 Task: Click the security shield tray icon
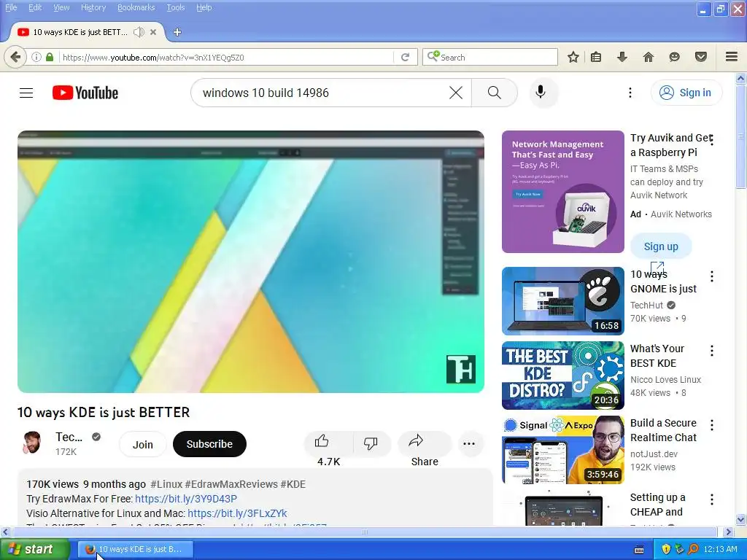coord(666,549)
